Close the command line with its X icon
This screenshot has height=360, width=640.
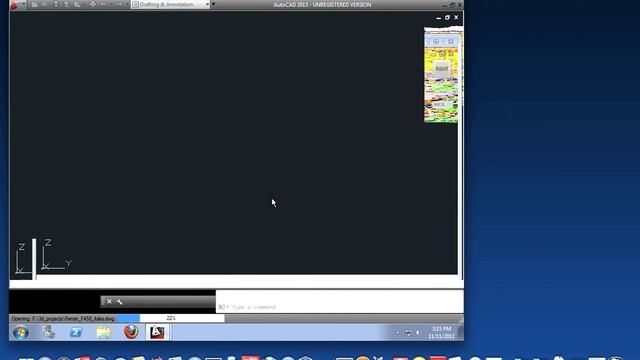click(x=109, y=301)
